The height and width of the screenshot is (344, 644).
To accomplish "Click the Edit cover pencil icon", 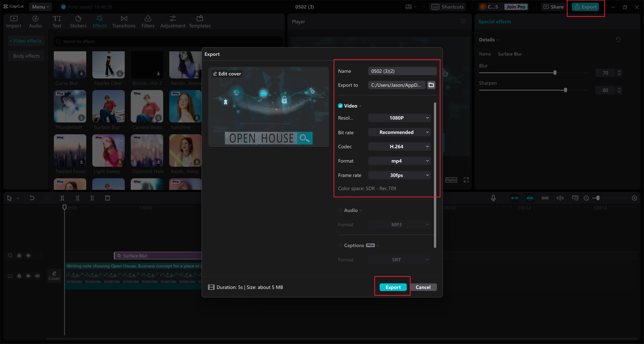I will [215, 74].
